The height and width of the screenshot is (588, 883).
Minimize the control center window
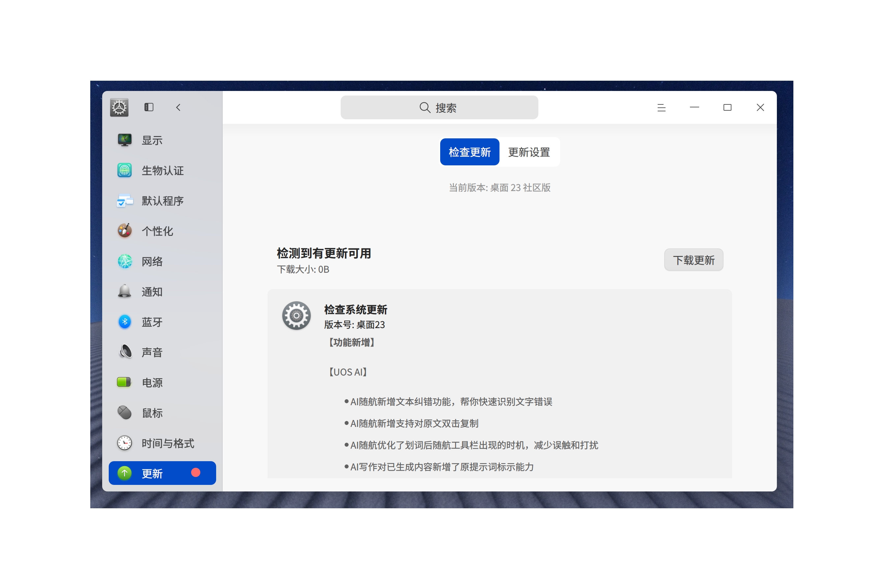(694, 107)
